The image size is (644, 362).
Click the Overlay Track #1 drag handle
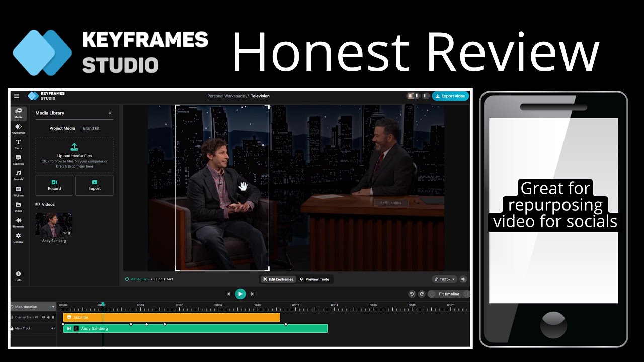point(12,317)
